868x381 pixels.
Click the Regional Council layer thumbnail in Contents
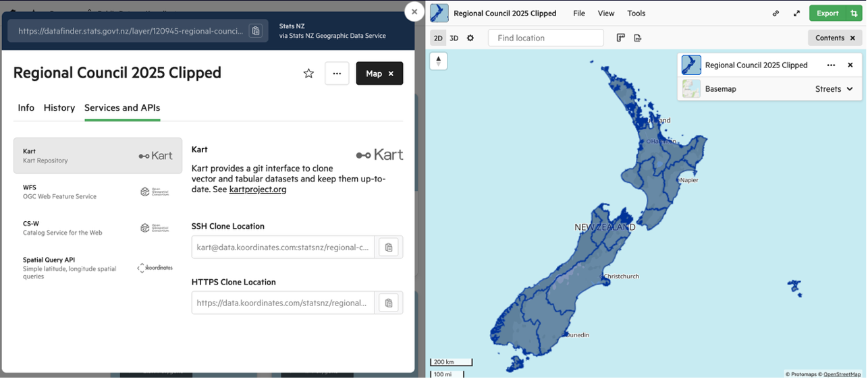tap(691, 65)
